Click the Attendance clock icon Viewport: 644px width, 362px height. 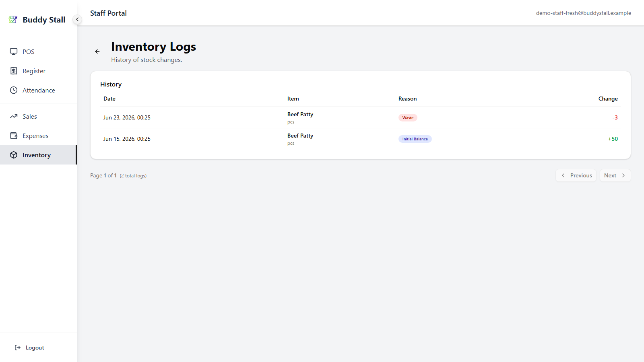coord(14,90)
